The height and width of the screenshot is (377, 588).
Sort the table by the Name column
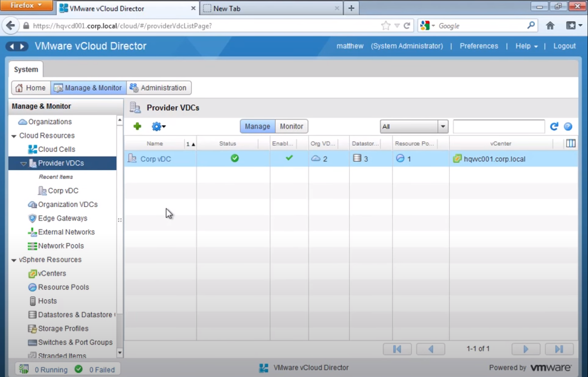[x=155, y=144]
